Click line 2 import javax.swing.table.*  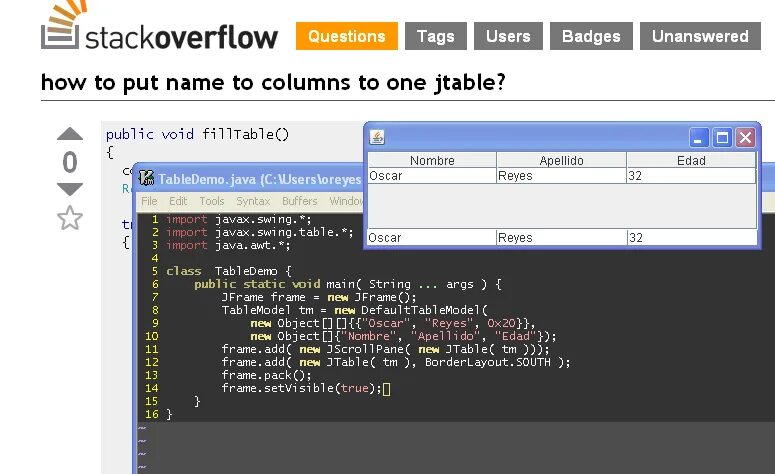259,232
